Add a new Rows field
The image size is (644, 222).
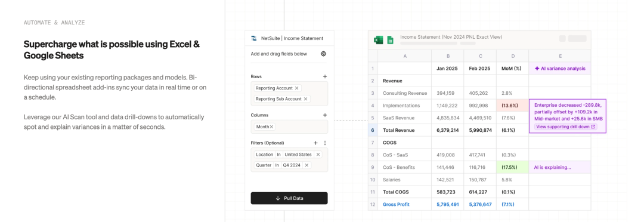coord(325,76)
